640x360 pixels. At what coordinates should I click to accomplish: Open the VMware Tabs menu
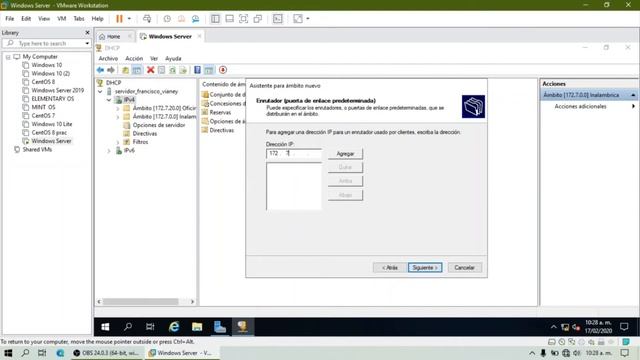tap(79, 19)
